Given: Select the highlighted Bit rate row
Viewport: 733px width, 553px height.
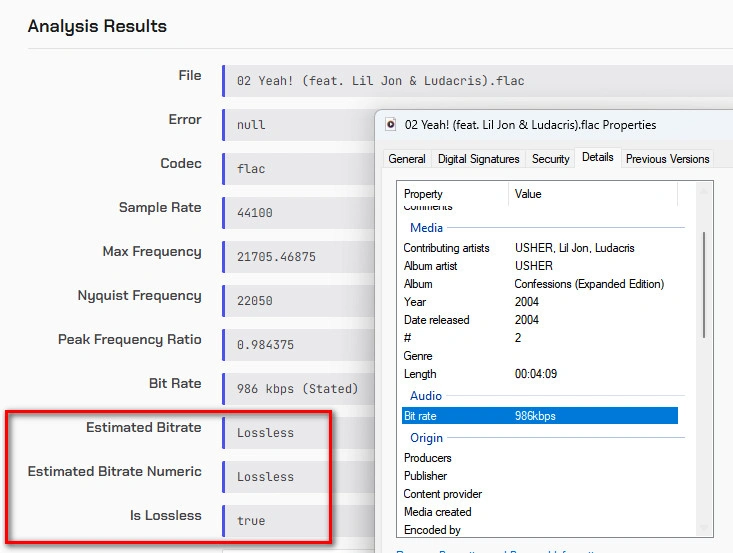Looking at the screenshot, I should coord(540,416).
